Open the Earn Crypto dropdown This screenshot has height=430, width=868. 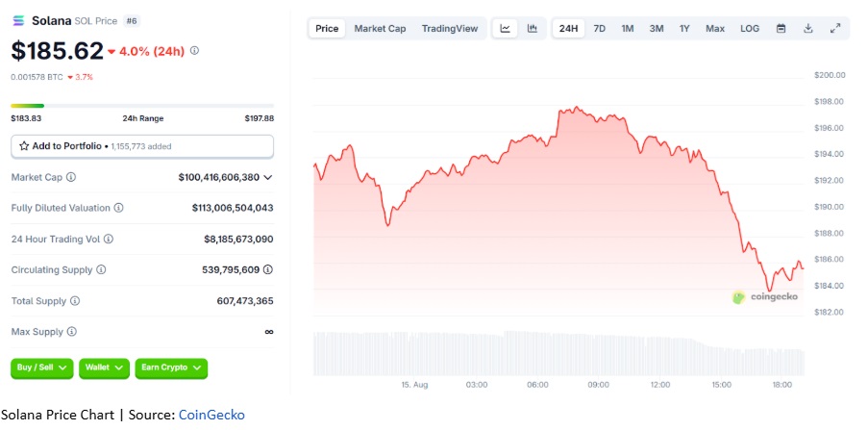[171, 367]
